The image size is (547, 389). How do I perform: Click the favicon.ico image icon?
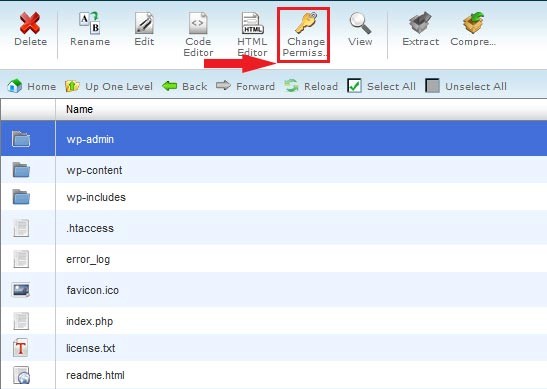click(x=21, y=290)
